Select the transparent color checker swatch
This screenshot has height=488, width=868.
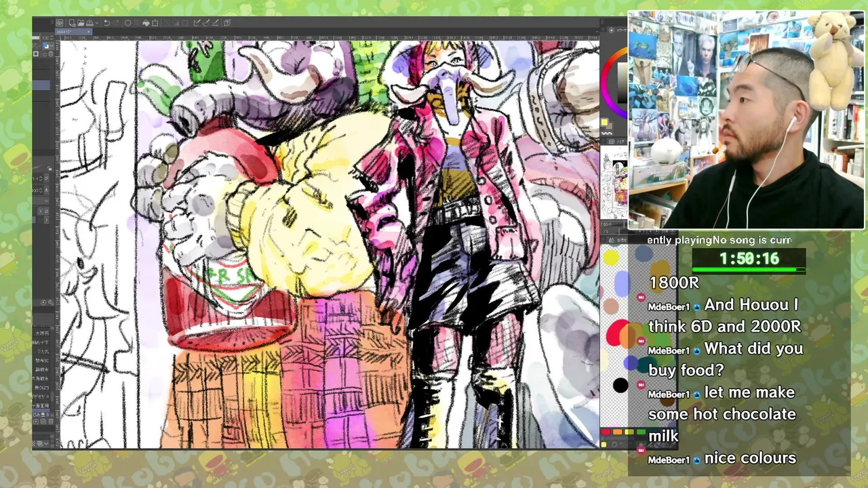pyautogui.click(x=607, y=134)
